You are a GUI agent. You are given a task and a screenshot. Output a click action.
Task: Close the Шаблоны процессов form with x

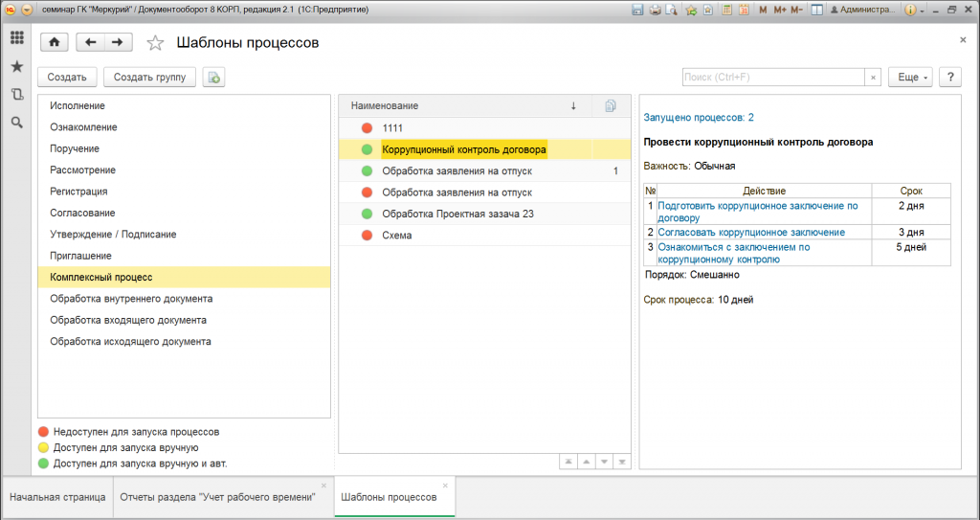(963, 39)
